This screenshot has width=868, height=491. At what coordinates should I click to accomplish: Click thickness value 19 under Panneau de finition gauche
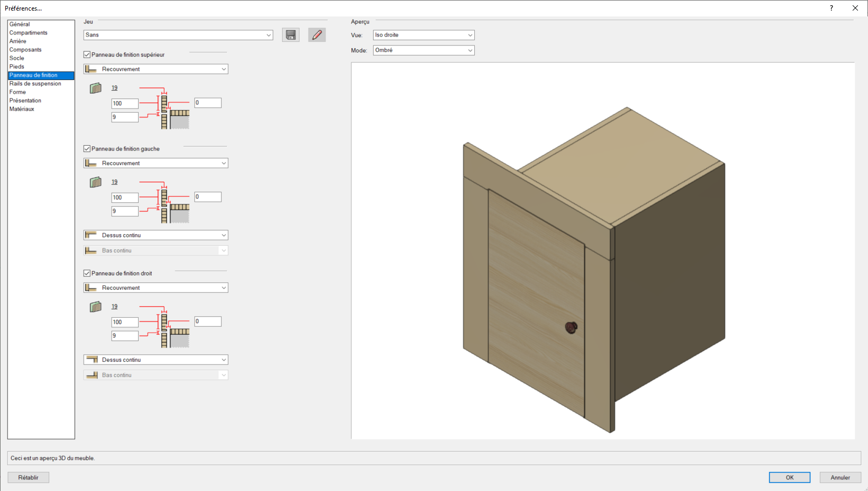[114, 182]
